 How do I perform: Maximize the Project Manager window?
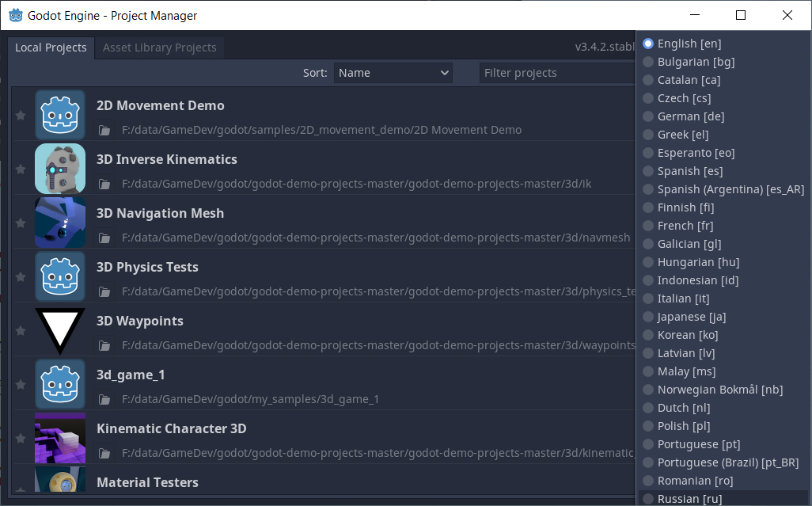click(x=741, y=16)
